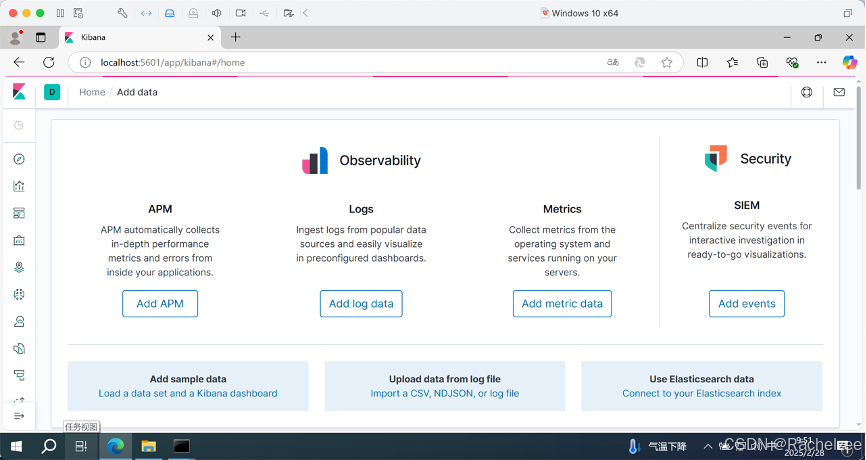Open Load a data set and Kibana dashboard link
This screenshot has height=460, width=866.
point(188,393)
